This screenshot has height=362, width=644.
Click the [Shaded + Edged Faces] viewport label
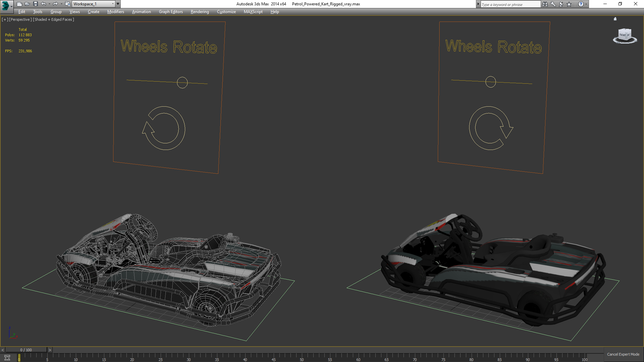(53, 19)
